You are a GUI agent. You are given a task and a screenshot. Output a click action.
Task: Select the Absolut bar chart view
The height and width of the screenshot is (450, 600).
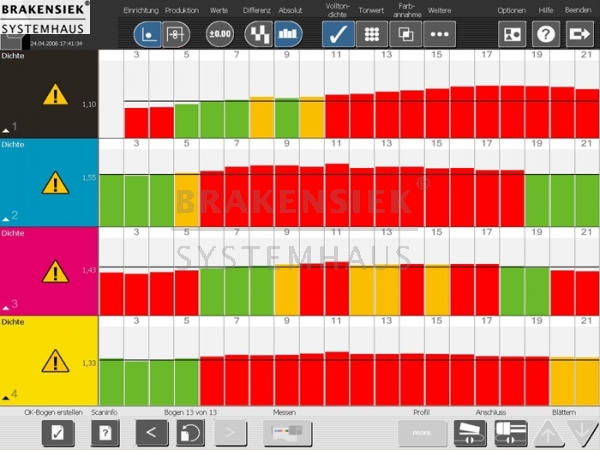click(x=288, y=34)
